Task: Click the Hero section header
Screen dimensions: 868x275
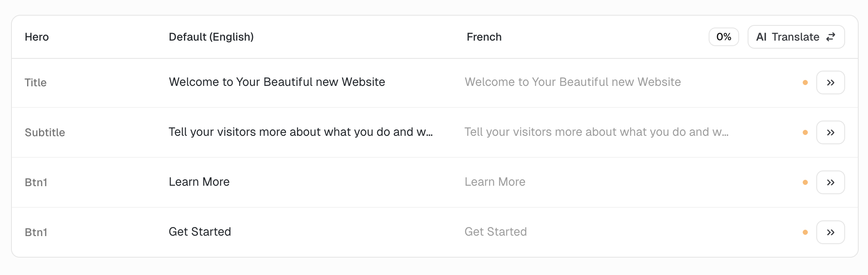Action: (37, 37)
